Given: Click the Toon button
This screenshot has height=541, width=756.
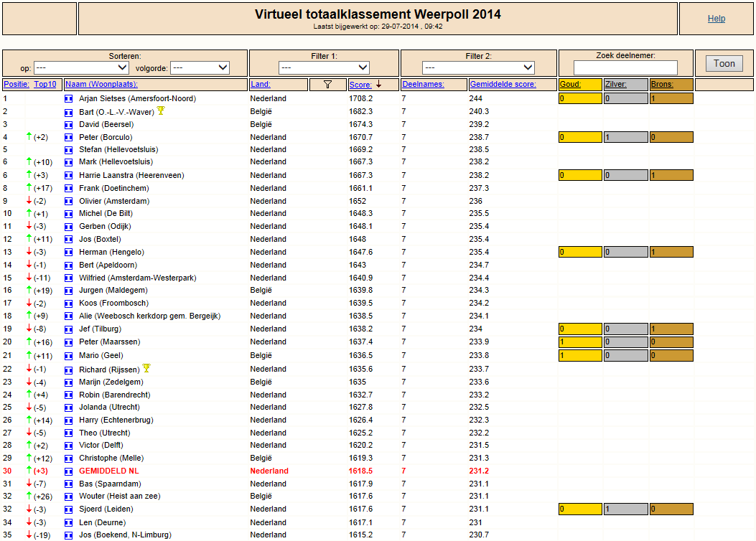Looking at the screenshot, I should tap(724, 64).
